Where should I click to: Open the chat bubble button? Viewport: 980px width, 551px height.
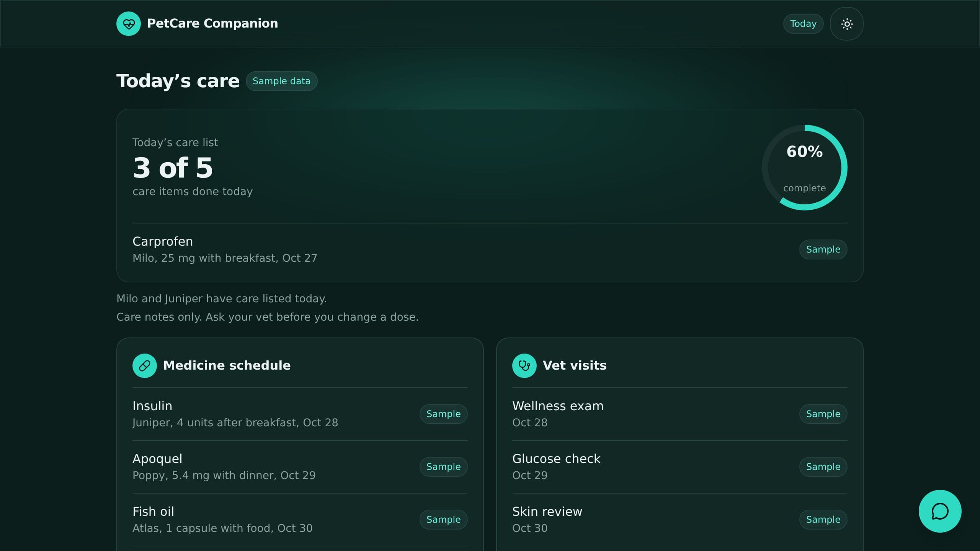click(x=940, y=511)
